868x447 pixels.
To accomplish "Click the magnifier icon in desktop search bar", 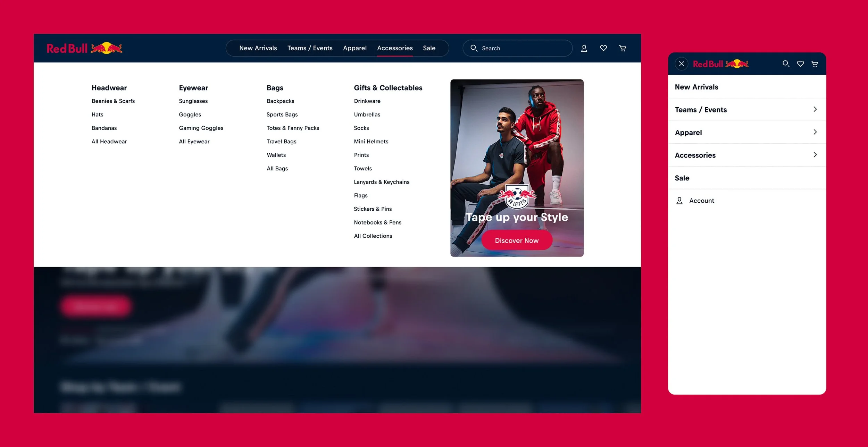I will pyautogui.click(x=474, y=48).
